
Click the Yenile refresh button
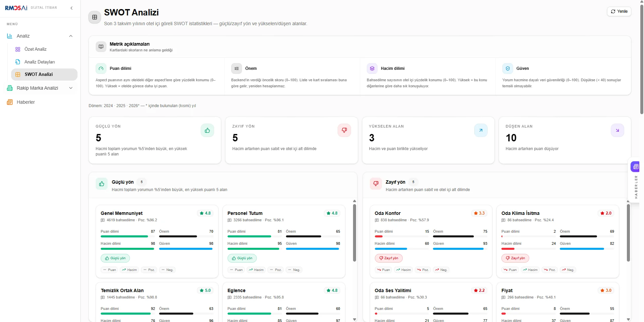coord(619,11)
